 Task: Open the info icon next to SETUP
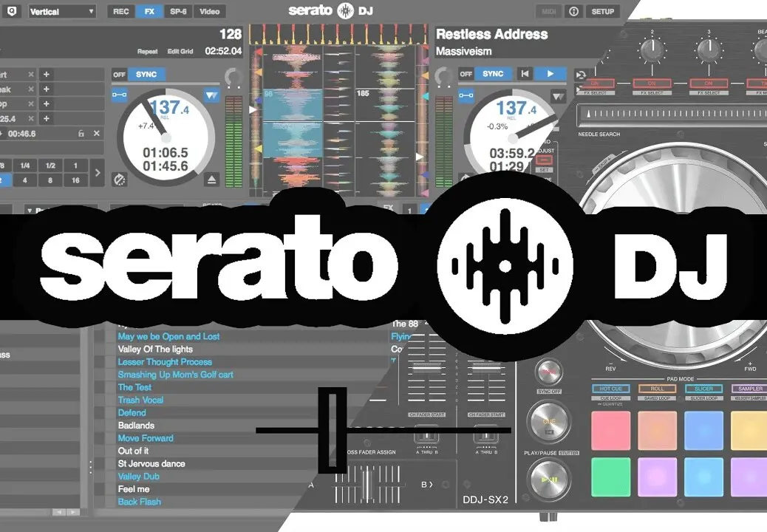[574, 11]
